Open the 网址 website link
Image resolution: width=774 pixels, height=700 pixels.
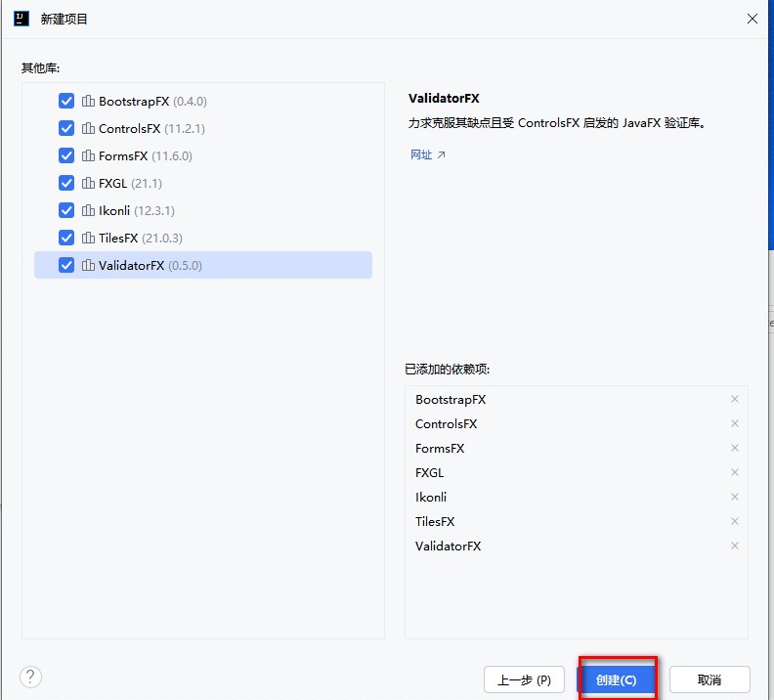[421, 155]
